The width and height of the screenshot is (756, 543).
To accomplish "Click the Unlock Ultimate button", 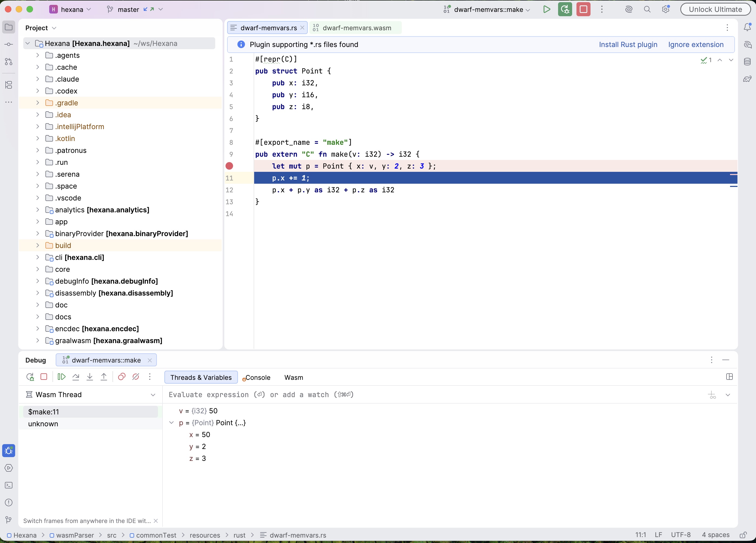I will click(x=715, y=9).
